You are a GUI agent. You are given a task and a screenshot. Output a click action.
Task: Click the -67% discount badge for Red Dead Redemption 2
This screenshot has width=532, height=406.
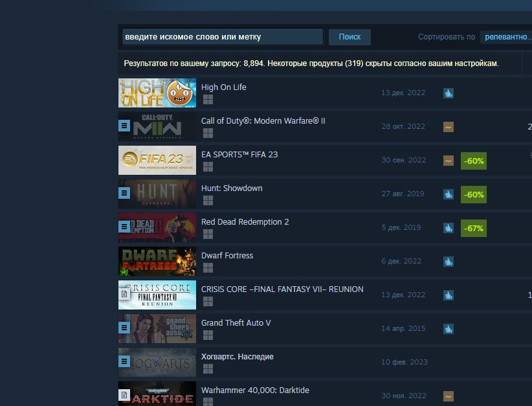(x=474, y=228)
